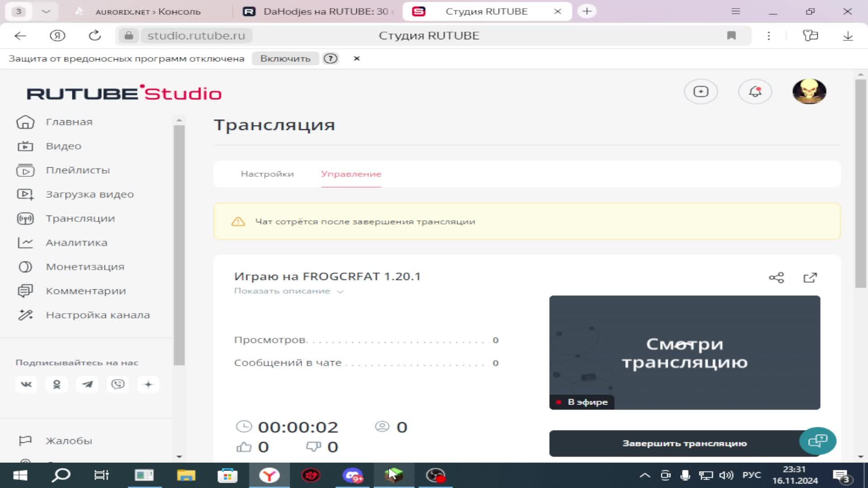Click the share stream icon

point(776,277)
